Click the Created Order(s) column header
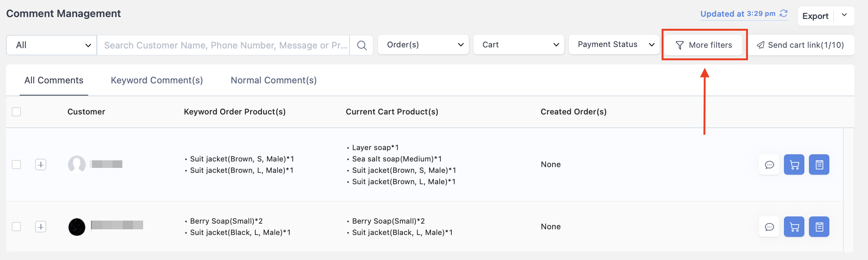Viewport: 868px width, 260px height. [574, 112]
